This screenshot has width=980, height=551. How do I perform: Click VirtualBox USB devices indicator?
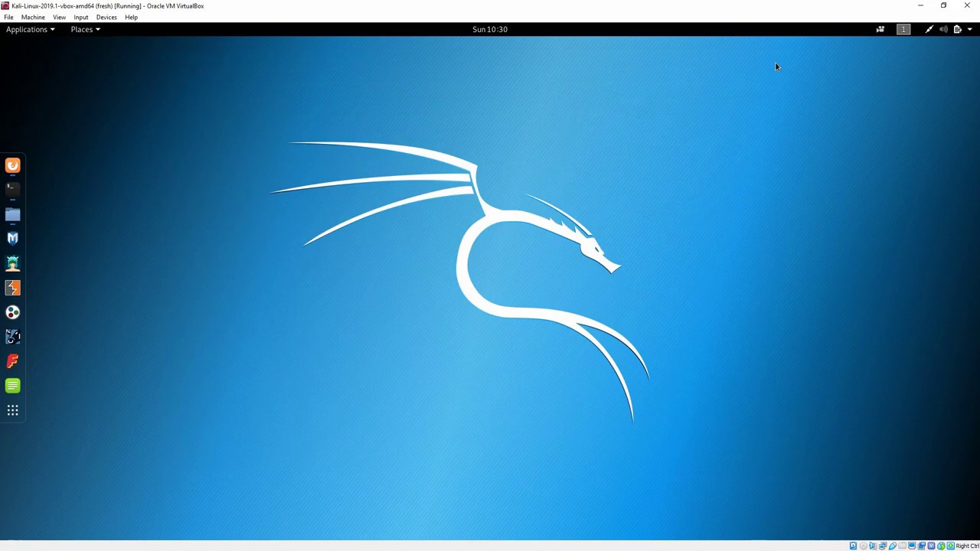(x=893, y=546)
